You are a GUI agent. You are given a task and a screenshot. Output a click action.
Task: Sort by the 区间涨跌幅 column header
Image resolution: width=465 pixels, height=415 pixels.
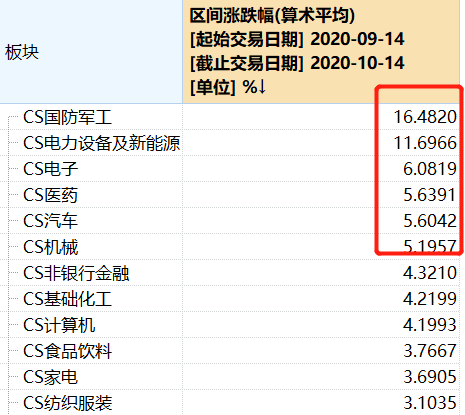click(x=321, y=51)
